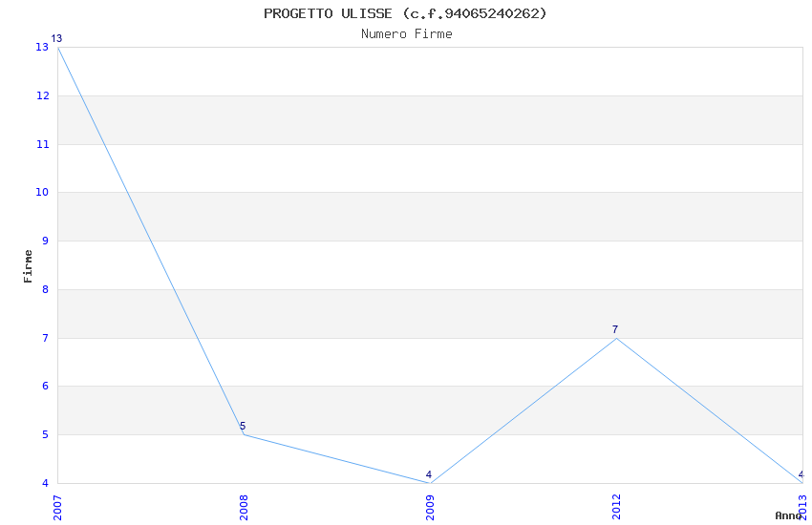Click the Anno horizontal axis title
Viewport: 812px width, 525px height.
pyautogui.click(x=787, y=515)
